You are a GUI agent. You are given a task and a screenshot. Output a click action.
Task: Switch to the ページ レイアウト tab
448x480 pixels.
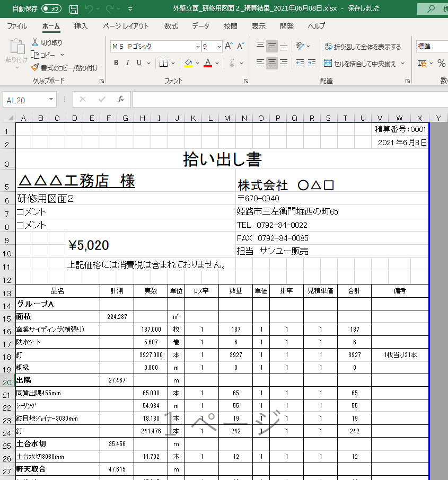(x=126, y=26)
